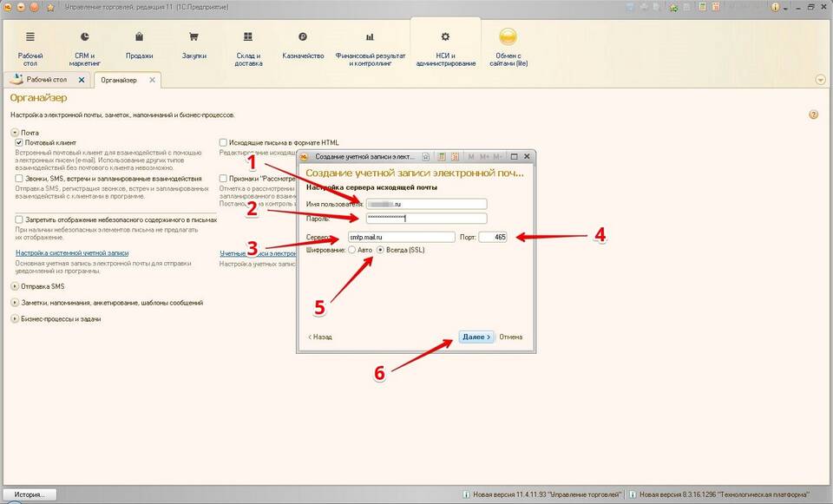Viewport: 833px width, 504px height.
Task: Click the Порт input field
Action: 492,237
